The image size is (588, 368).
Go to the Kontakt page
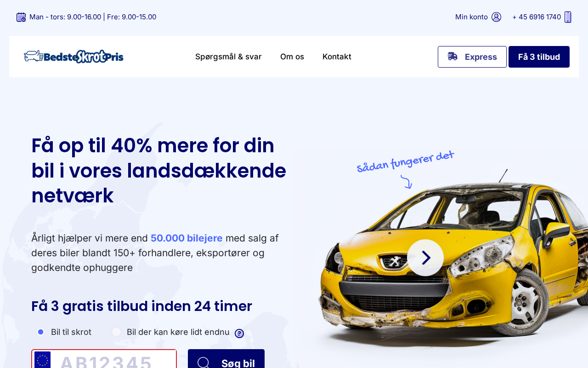[x=337, y=57]
